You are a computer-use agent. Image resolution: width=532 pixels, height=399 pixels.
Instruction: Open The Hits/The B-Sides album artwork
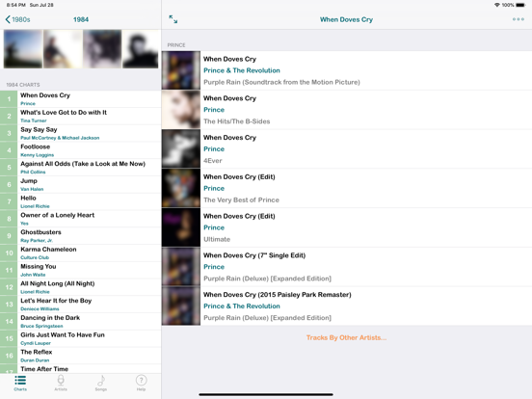[x=181, y=110]
